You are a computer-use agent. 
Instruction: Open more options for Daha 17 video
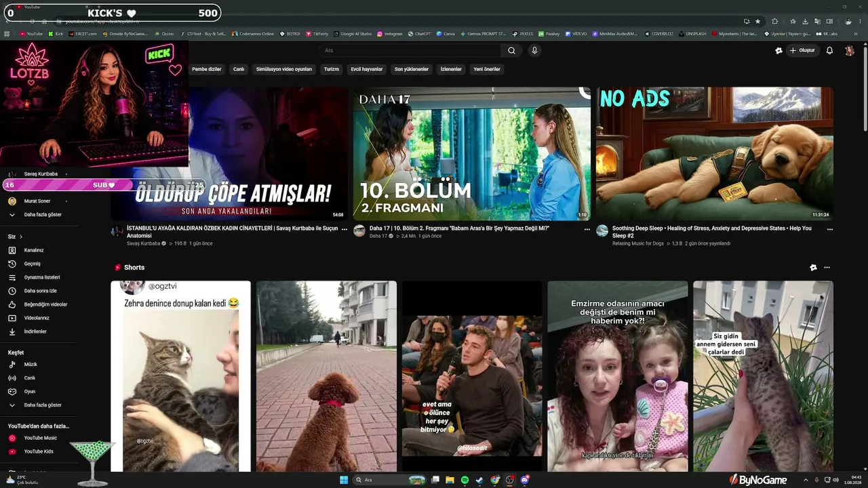587,229
